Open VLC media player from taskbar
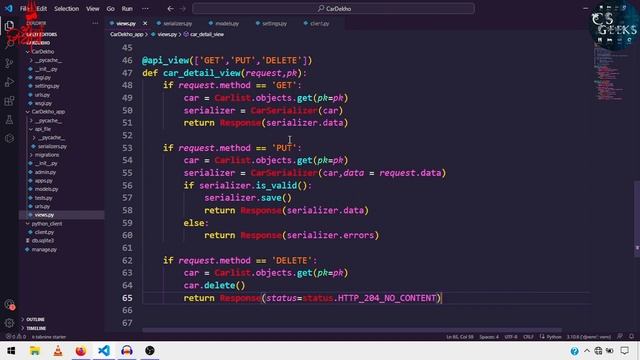Image resolution: width=640 pixels, height=360 pixels. (x=58, y=351)
